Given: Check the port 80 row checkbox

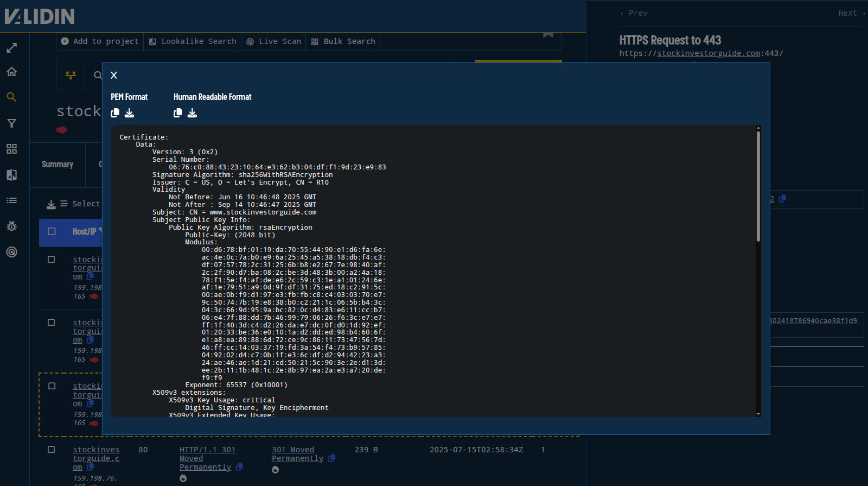Looking at the screenshot, I should click(52, 450).
